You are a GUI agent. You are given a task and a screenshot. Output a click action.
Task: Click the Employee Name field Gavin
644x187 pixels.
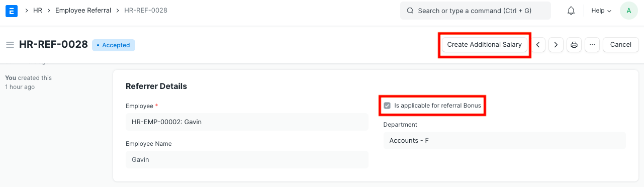[x=247, y=159]
